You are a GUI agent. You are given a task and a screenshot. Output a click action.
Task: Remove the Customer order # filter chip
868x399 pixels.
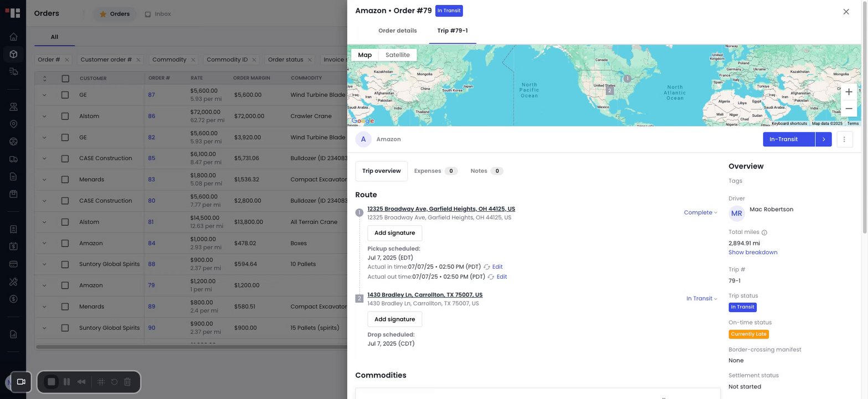[138, 60]
